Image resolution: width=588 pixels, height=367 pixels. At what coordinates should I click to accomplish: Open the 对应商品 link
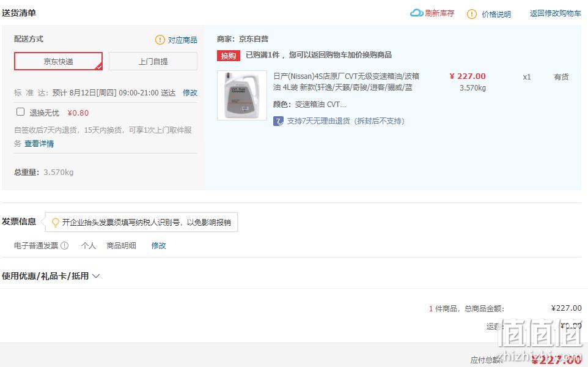point(182,40)
